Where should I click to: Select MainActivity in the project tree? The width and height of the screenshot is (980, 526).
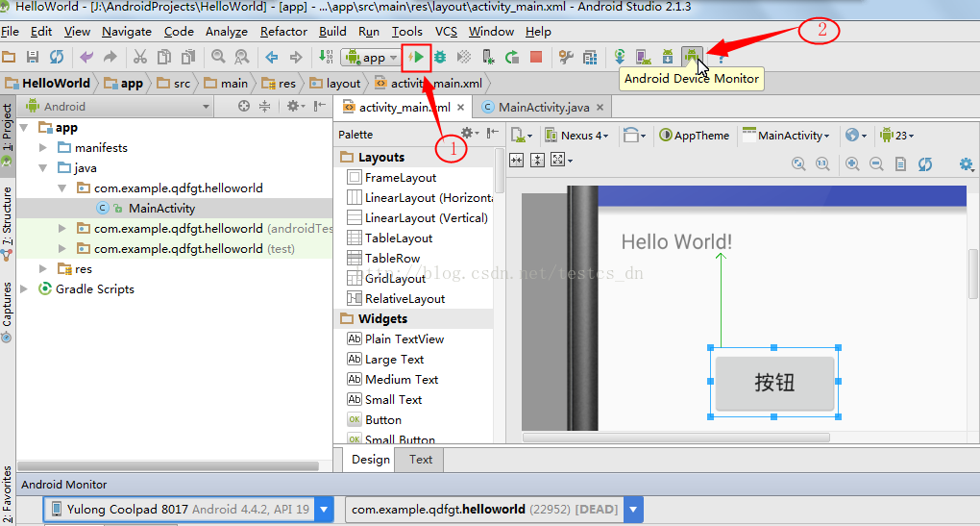click(x=161, y=209)
